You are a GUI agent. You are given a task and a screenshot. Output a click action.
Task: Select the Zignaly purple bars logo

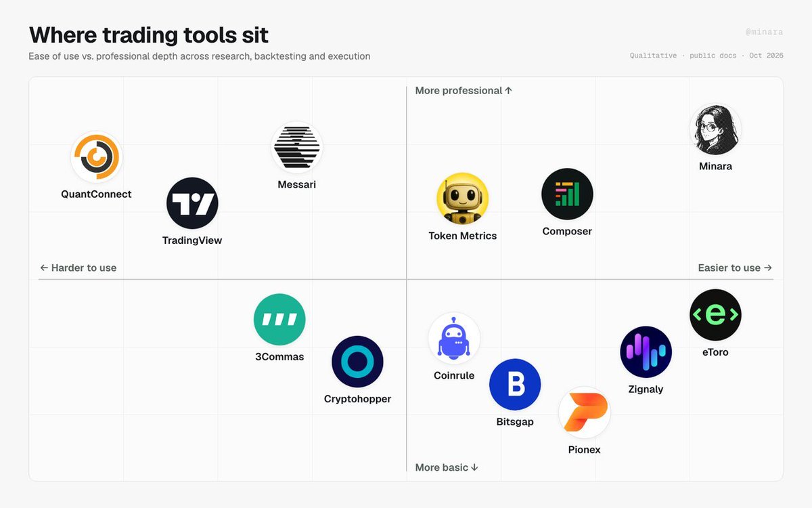point(646,352)
